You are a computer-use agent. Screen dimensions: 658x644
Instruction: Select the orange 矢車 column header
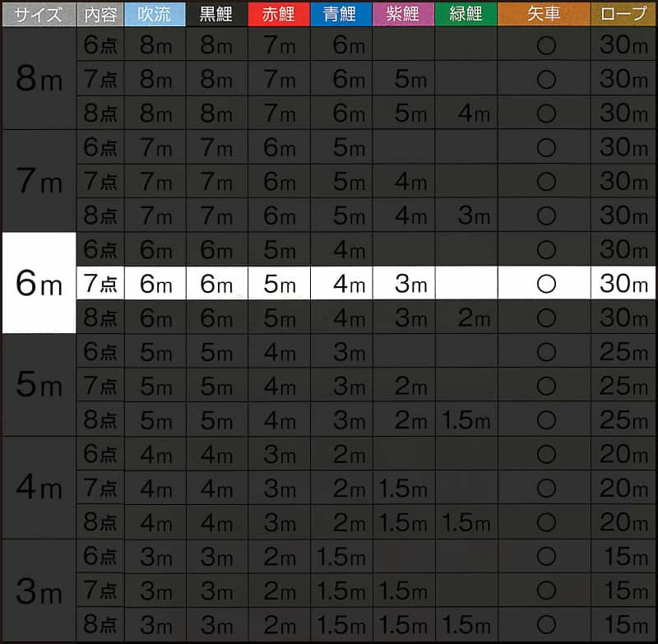tap(544, 14)
